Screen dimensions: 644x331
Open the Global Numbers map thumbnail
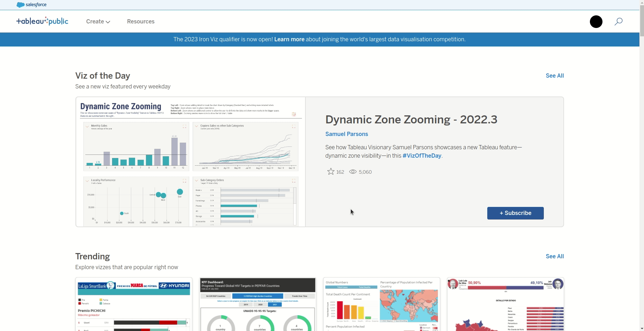click(382, 304)
